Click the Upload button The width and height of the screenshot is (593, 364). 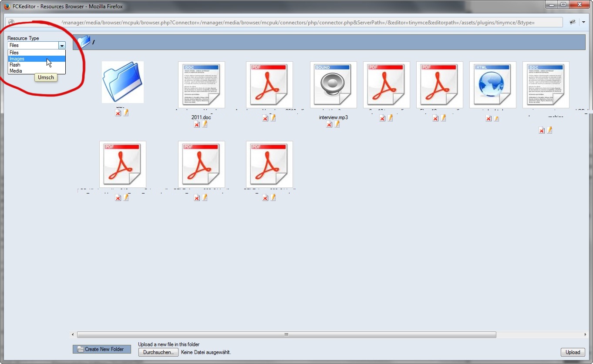coord(572,352)
